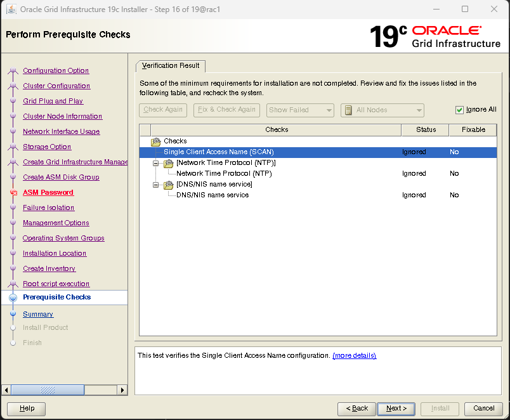Click the sidebar scroll left arrow

(x=6, y=390)
